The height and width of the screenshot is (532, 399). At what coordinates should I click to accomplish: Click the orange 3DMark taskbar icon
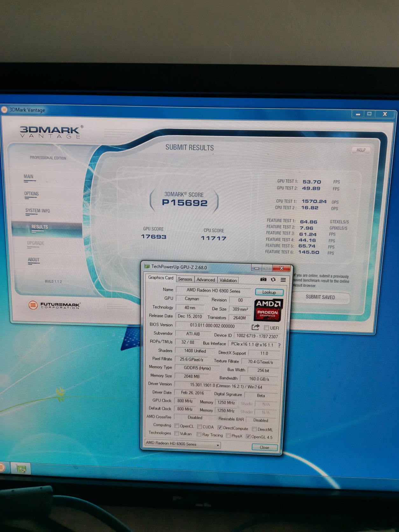[2, 467]
